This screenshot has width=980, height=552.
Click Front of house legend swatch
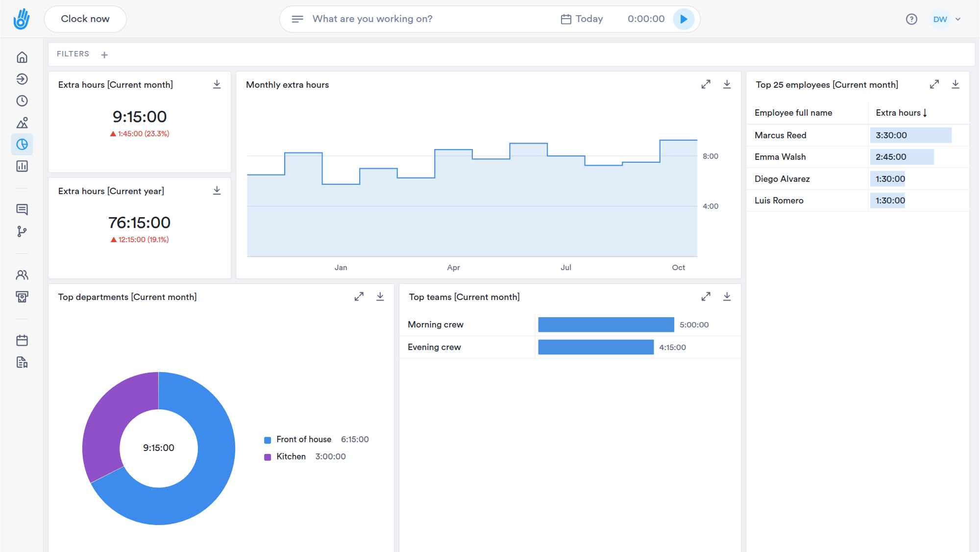(268, 440)
